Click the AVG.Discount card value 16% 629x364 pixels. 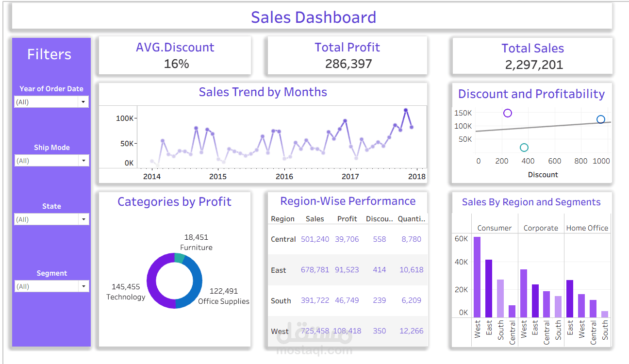tap(177, 64)
